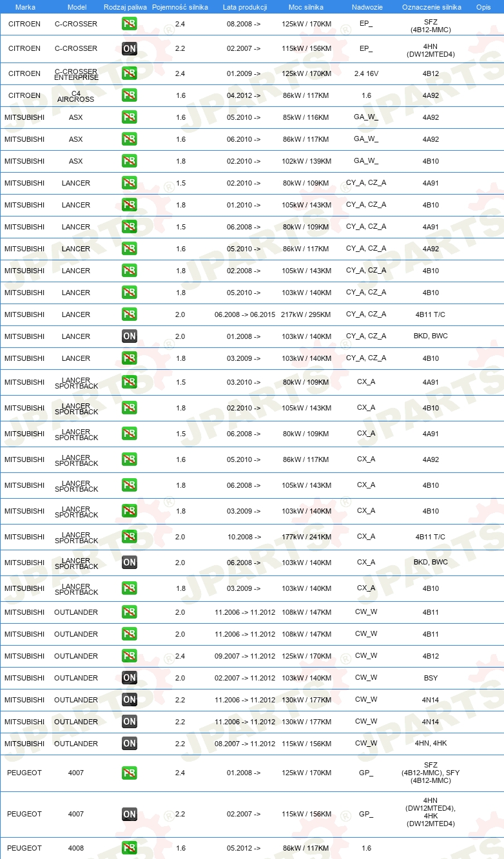Click petrol icon for Lancer Sportback 177kW / 241KM
The height and width of the screenshot is (859, 504).
click(130, 537)
